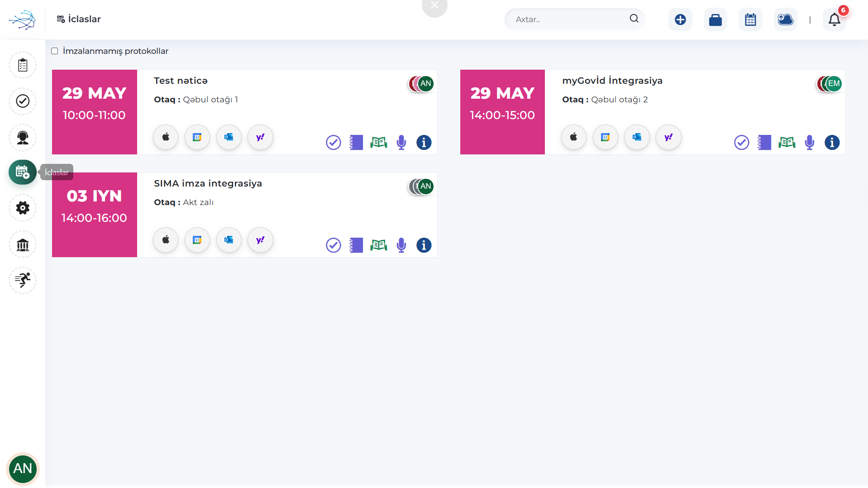Screen dimensions: 868x488
Task: Click room text Akt zalı
Action: point(198,202)
